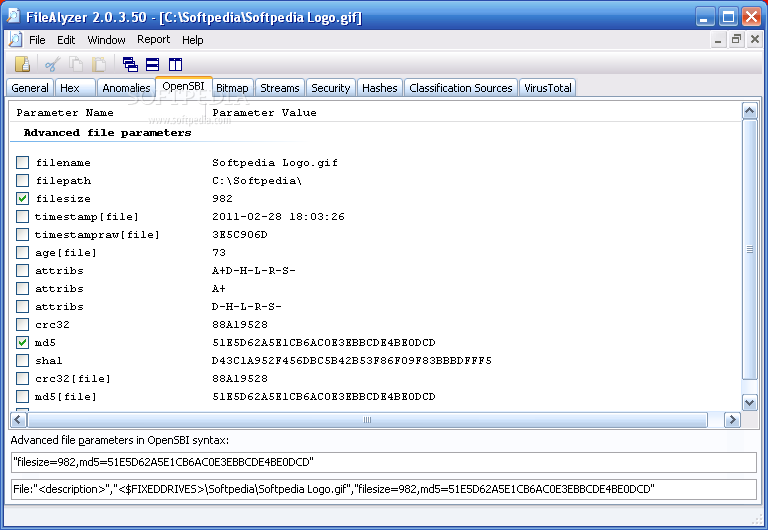768x530 pixels.
Task: Check the crc32 checkbox
Action: tap(23, 324)
